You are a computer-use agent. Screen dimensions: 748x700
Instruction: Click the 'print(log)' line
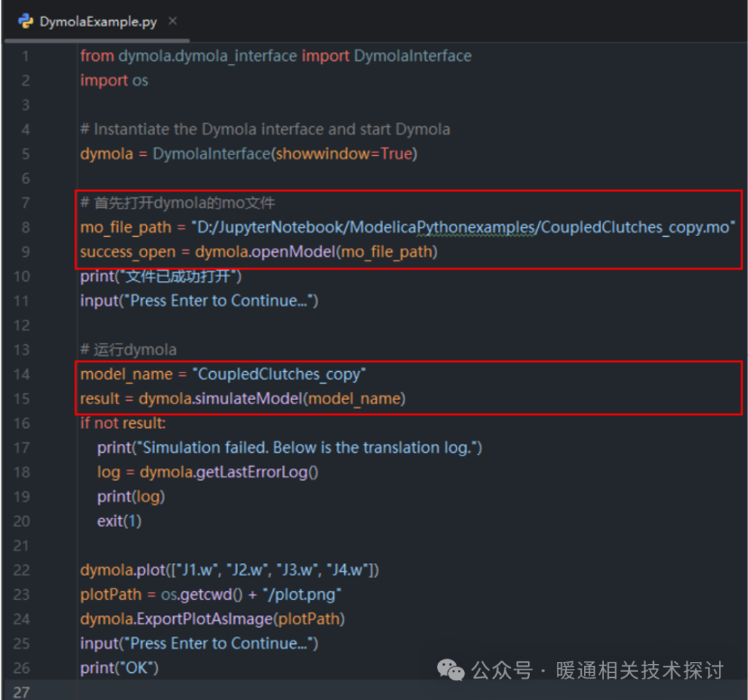click(131, 497)
